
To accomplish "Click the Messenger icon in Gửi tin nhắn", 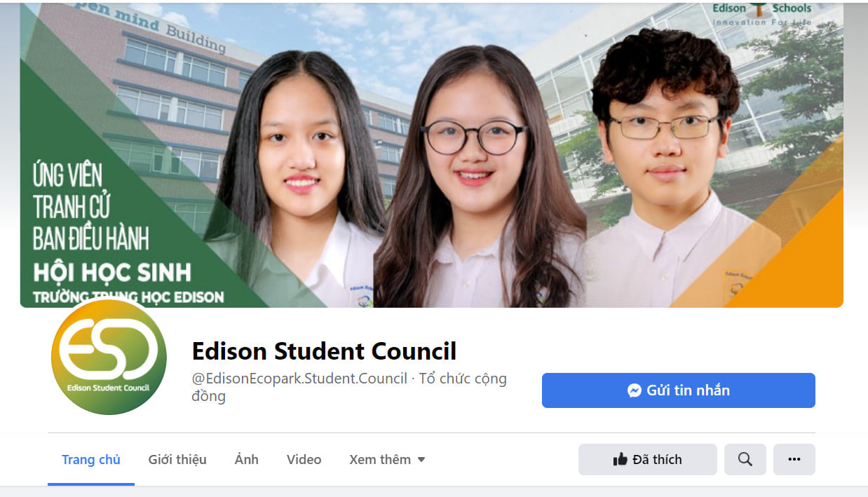I will 634,390.
